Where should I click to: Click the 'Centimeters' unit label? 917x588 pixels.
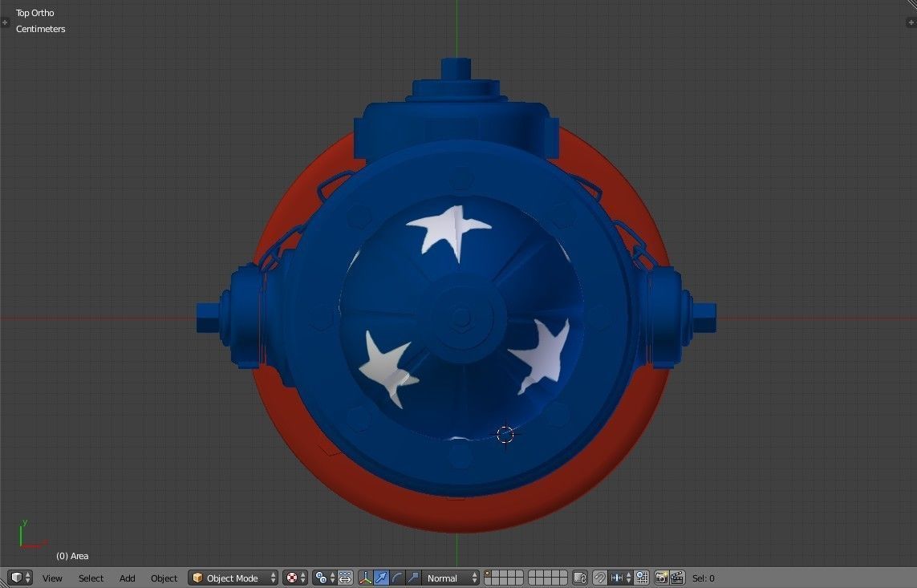point(40,29)
